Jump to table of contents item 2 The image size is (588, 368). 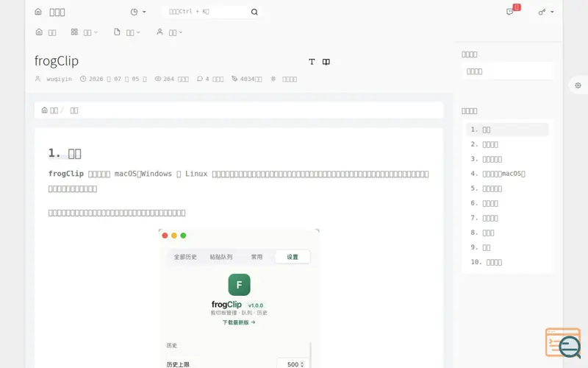pos(507,144)
